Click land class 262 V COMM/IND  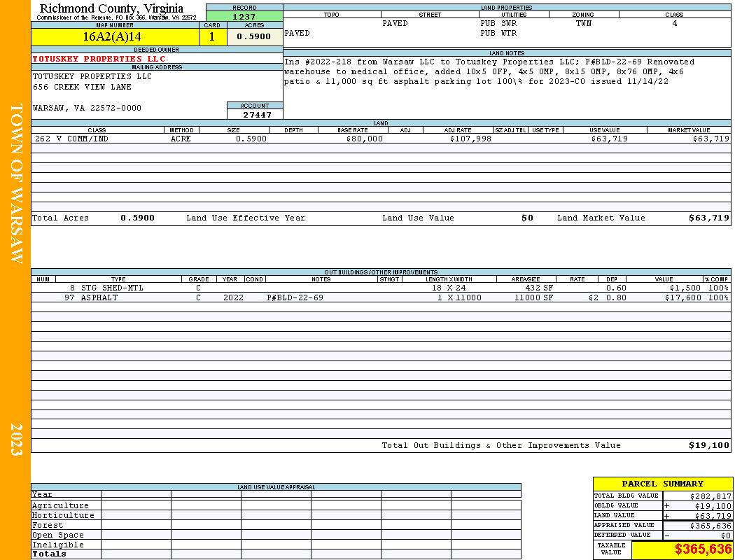(70, 139)
